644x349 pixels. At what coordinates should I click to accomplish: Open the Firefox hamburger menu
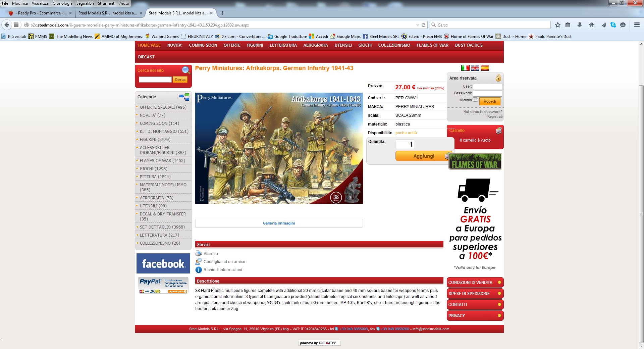[637, 25]
